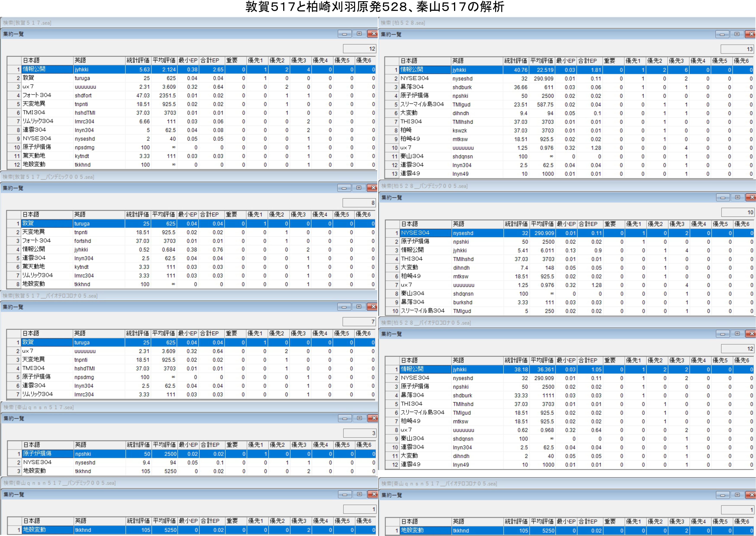
Task: Minimize the 集約一覧 window under 敦賀517.sea
Action: pos(345,34)
